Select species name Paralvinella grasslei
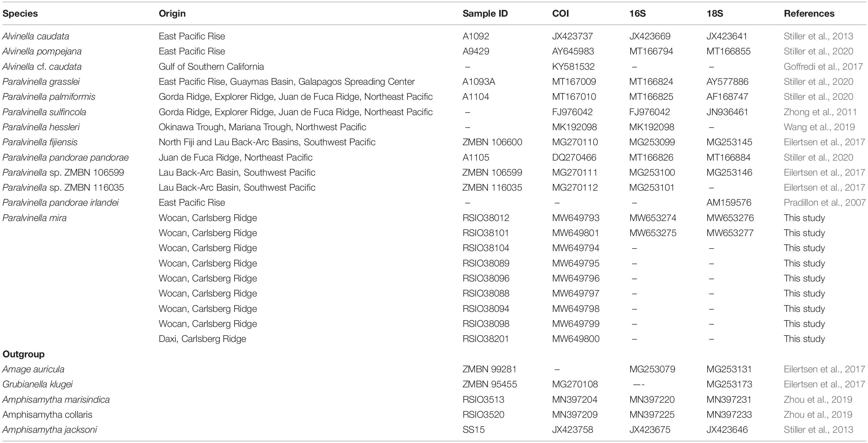Screen dimensions: 868x443 (x=41, y=82)
